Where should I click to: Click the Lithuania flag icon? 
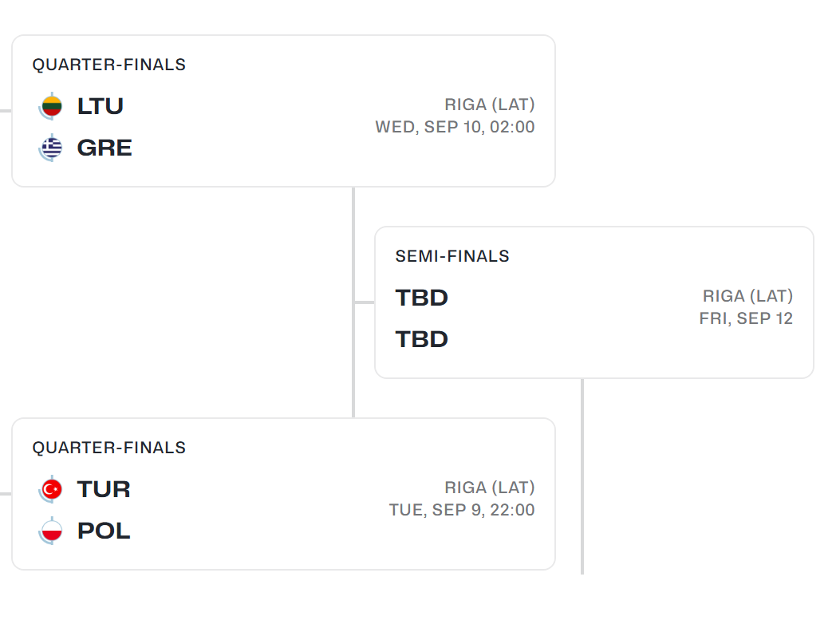coord(51,106)
